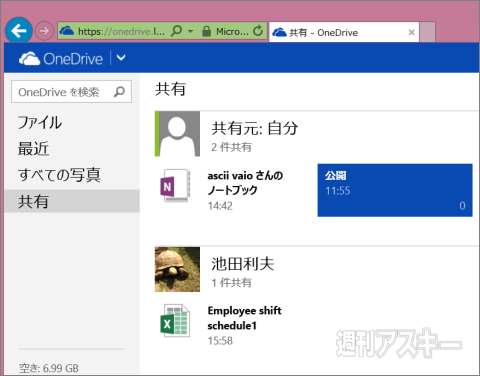
Task: Click the OneDrive cloud icon in address bar
Action: (67, 31)
